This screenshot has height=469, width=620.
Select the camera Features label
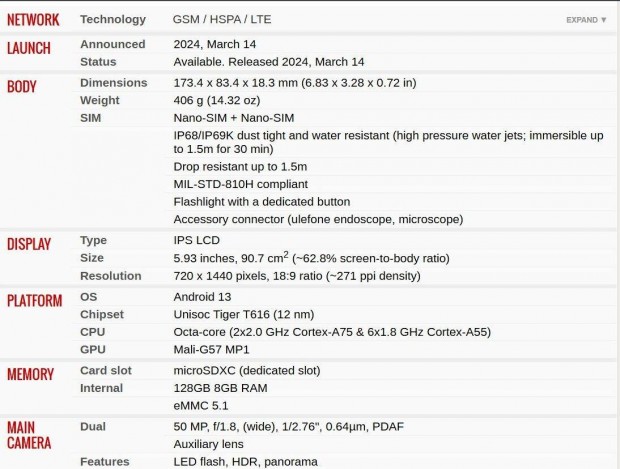(105, 461)
